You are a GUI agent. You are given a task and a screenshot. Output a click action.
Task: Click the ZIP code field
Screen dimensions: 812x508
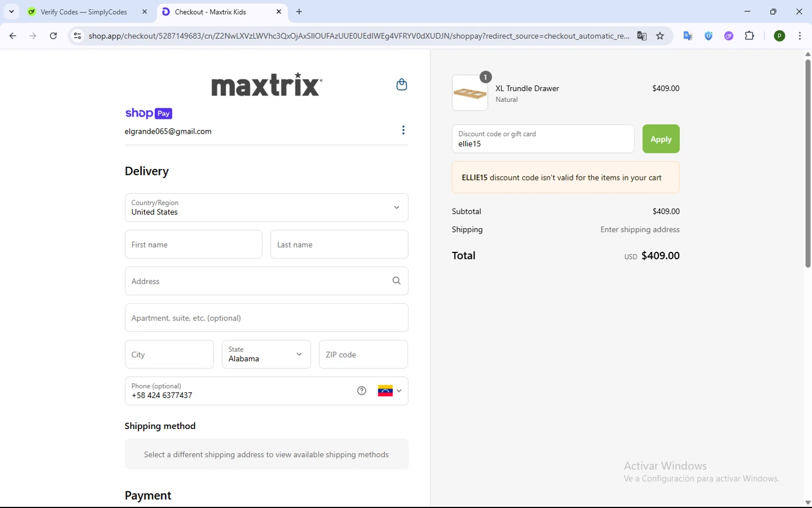coord(363,354)
